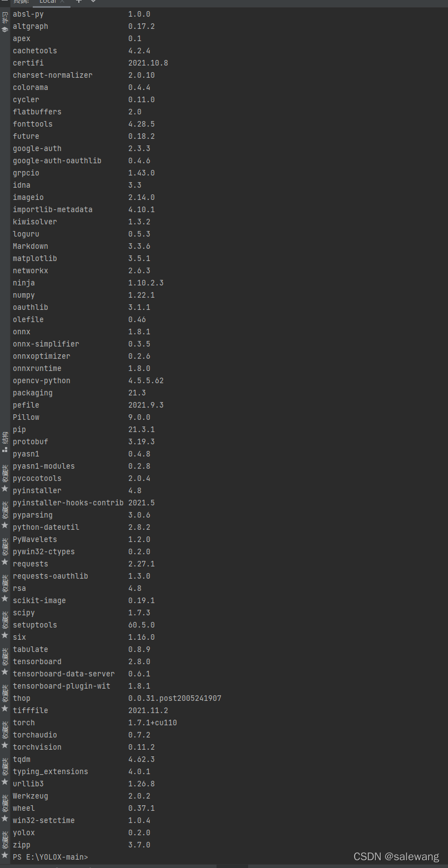Viewport: 448px width, 868px height.
Task: Select opencv-python version 4.5.5.62
Action: point(146,380)
